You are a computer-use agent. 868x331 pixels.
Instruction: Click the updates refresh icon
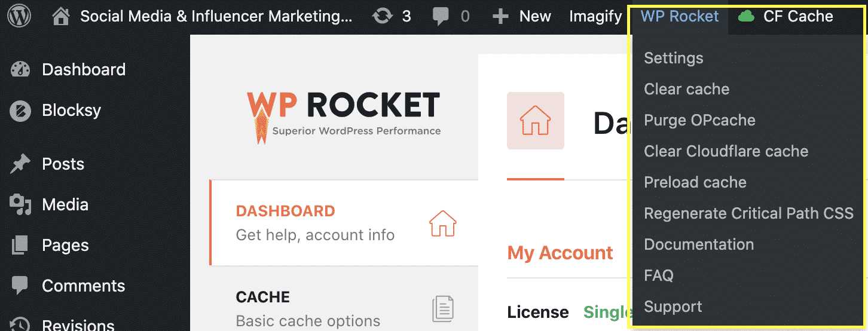383,16
